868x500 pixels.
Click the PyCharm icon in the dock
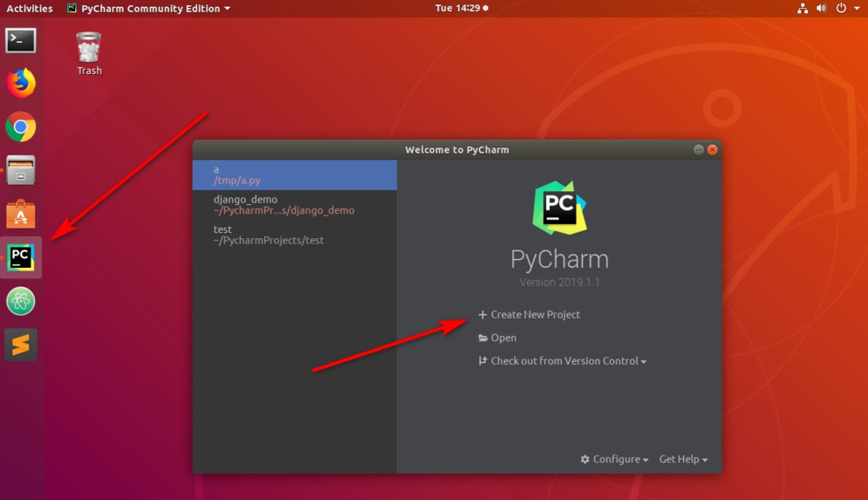click(20, 257)
